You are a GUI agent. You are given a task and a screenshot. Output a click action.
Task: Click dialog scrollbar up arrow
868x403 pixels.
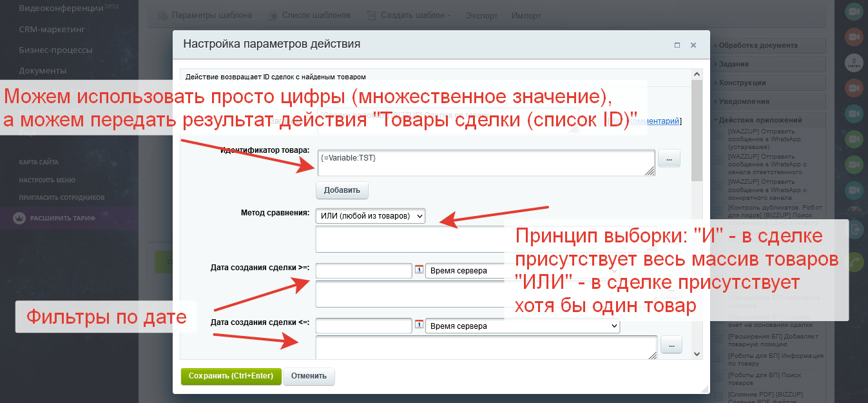point(697,74)
